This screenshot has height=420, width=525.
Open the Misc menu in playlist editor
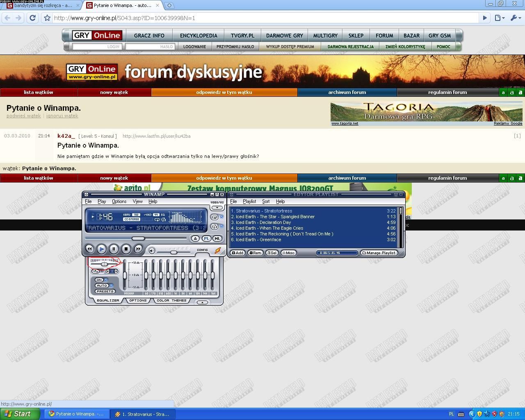pos(288,253)
